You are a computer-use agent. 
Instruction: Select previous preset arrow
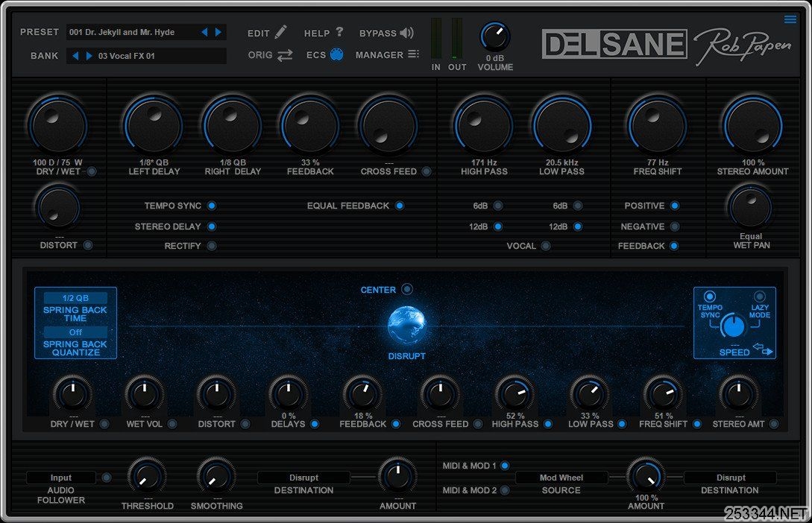(x=204, y=32)
